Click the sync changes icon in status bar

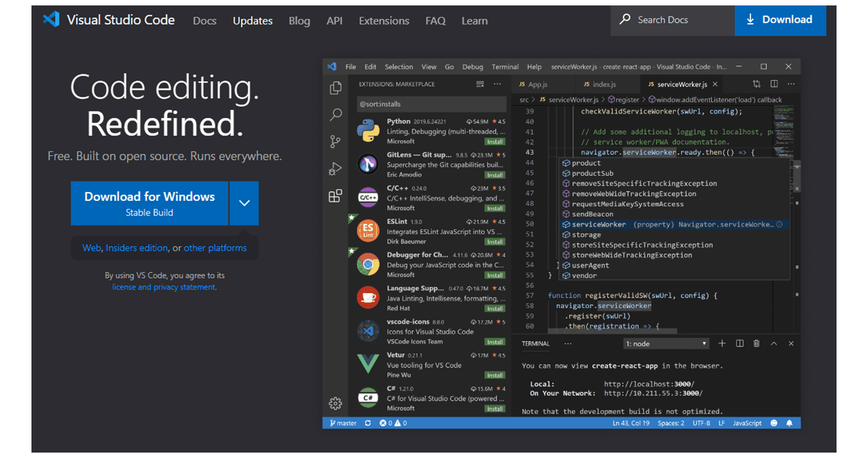[368, 423]
